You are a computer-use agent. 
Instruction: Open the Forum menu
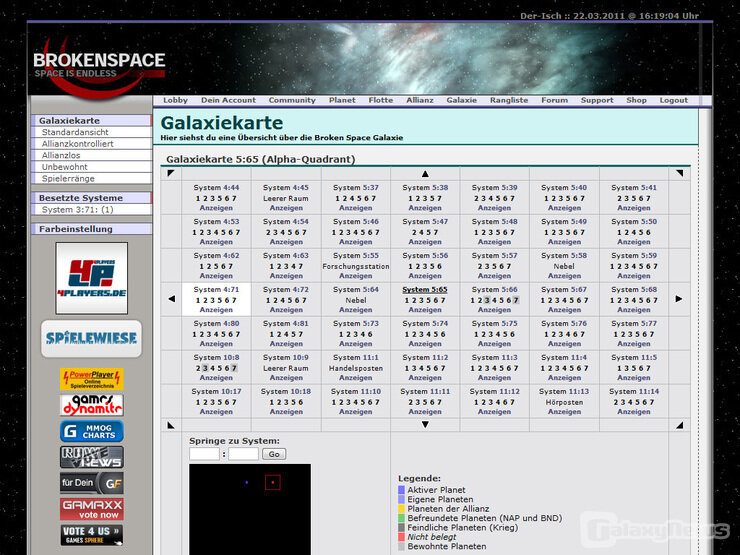coord(555,100)
